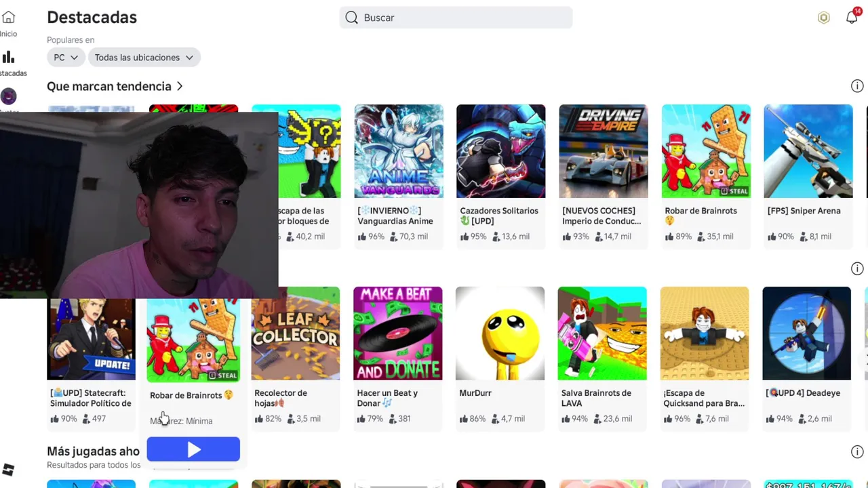
Task: Open the PC platform dropdown
Action: tap(66, 58)
